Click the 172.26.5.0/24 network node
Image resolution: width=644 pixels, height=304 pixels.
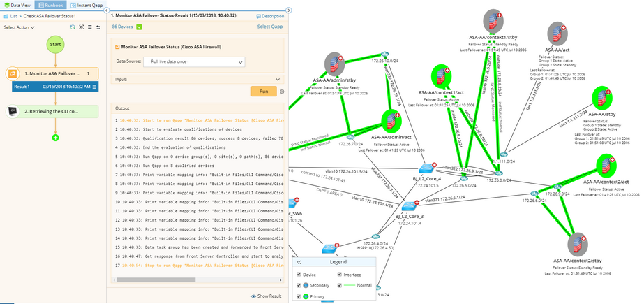464,178
